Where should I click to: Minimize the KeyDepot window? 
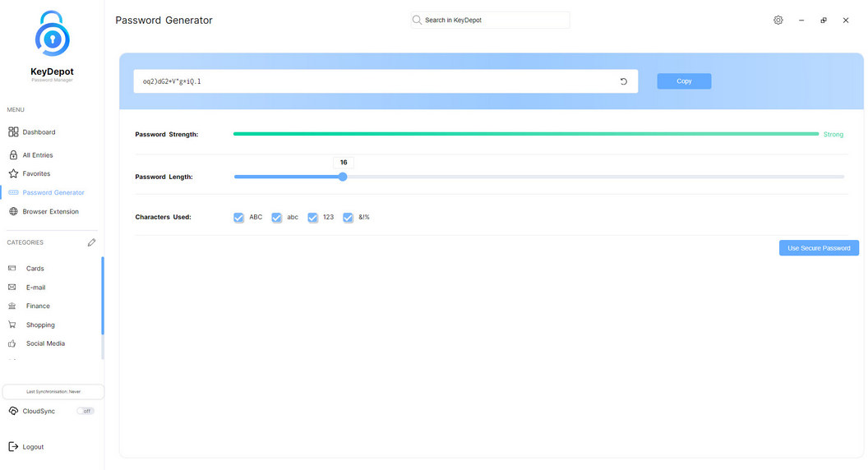tap(801, 20)
